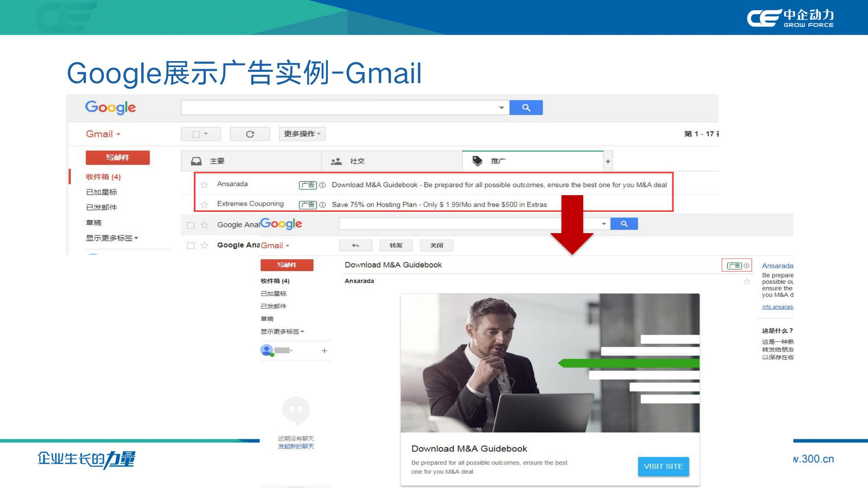Viewport: 868px width, 488px height.
Task: Expand 显示更多标签 in upper window sidebar
Action: point(112,238)
